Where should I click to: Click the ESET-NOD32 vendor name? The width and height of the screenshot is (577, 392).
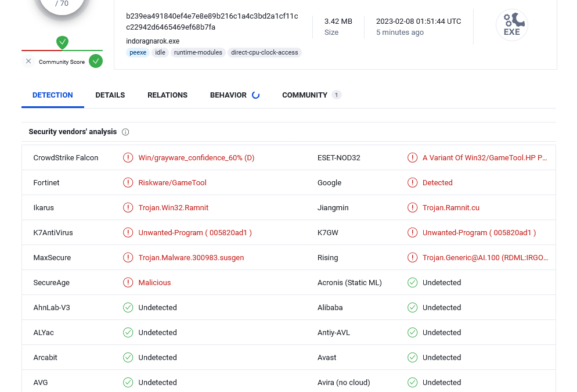339,158
